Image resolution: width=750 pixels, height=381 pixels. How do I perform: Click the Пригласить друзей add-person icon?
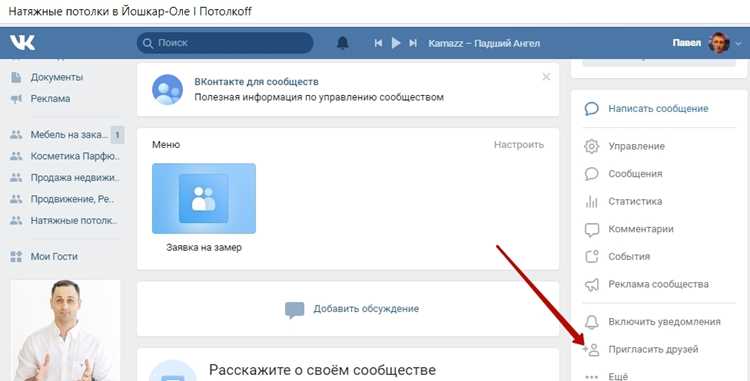click(591, 350)
